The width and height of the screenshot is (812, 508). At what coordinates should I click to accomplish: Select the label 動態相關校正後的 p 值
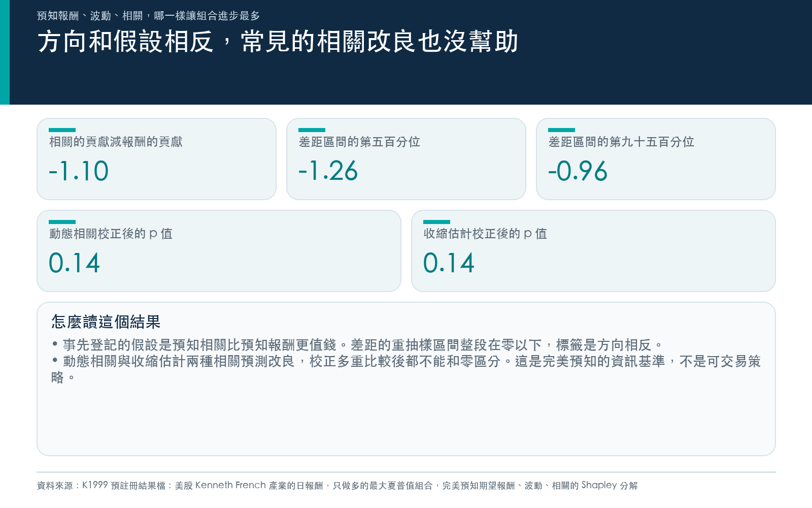(111, 234)
